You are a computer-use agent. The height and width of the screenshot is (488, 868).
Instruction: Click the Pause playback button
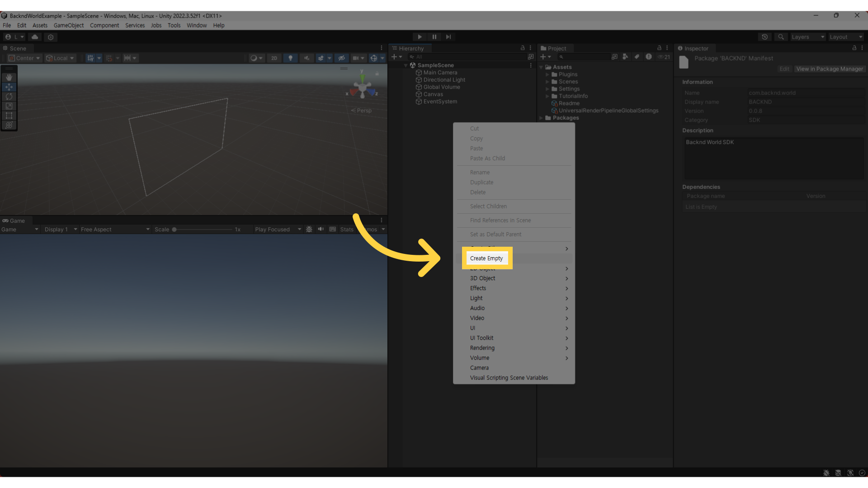(x=434, y=36)
